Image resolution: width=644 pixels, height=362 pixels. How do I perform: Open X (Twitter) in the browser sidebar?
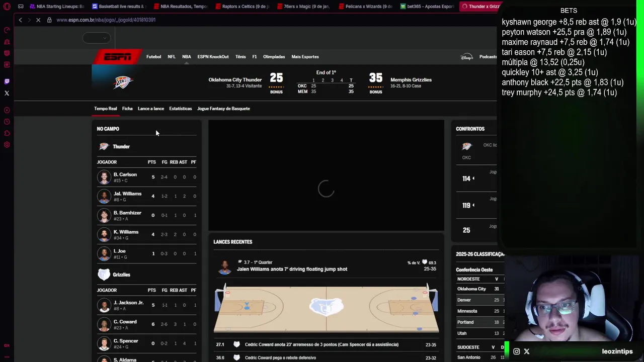7,93
